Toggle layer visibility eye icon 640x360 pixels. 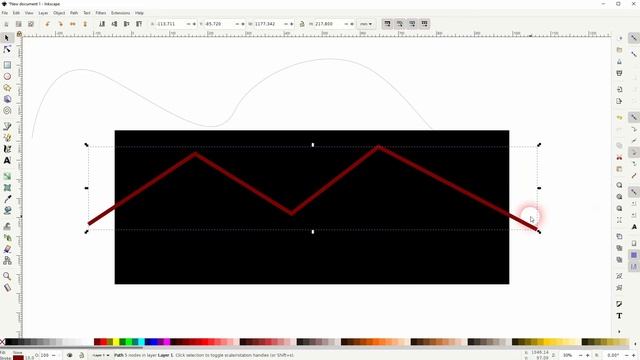(69, 355)
